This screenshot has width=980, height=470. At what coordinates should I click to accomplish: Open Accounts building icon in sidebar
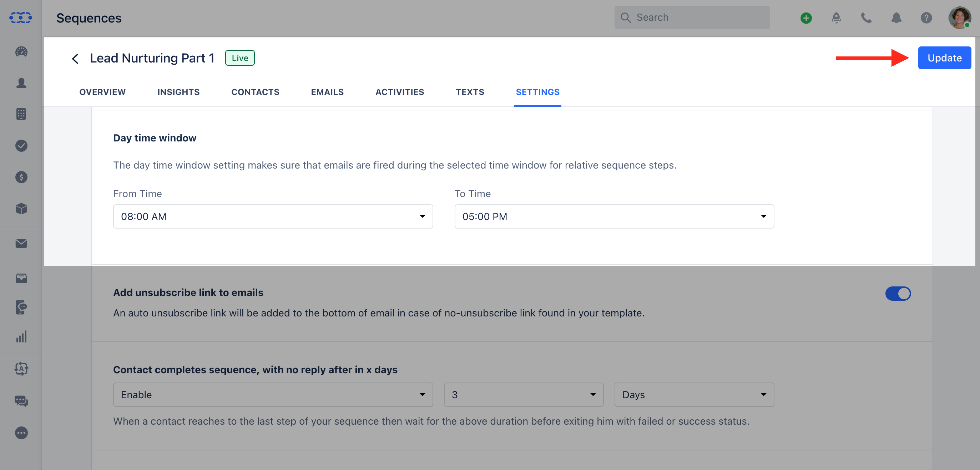pos(21,114)
